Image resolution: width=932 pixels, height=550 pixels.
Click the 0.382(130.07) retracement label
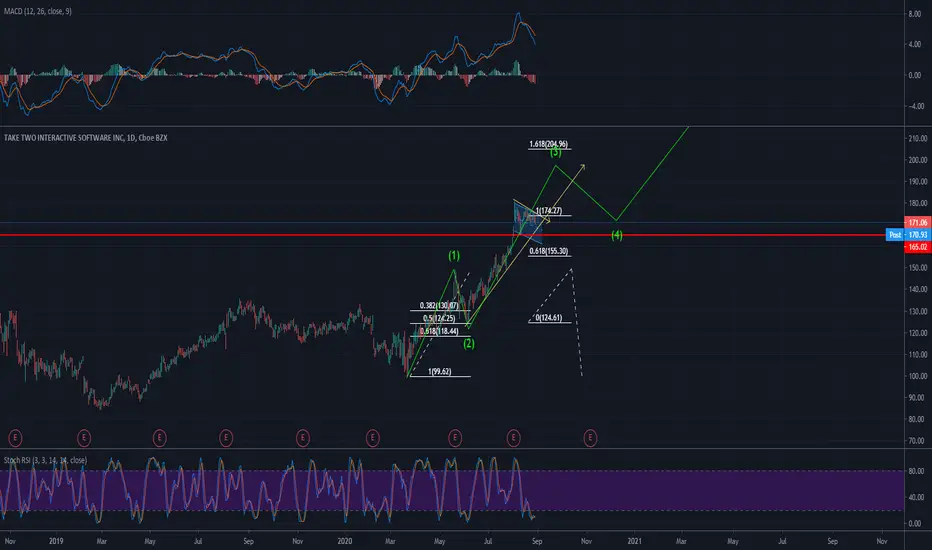click(439, 306)
